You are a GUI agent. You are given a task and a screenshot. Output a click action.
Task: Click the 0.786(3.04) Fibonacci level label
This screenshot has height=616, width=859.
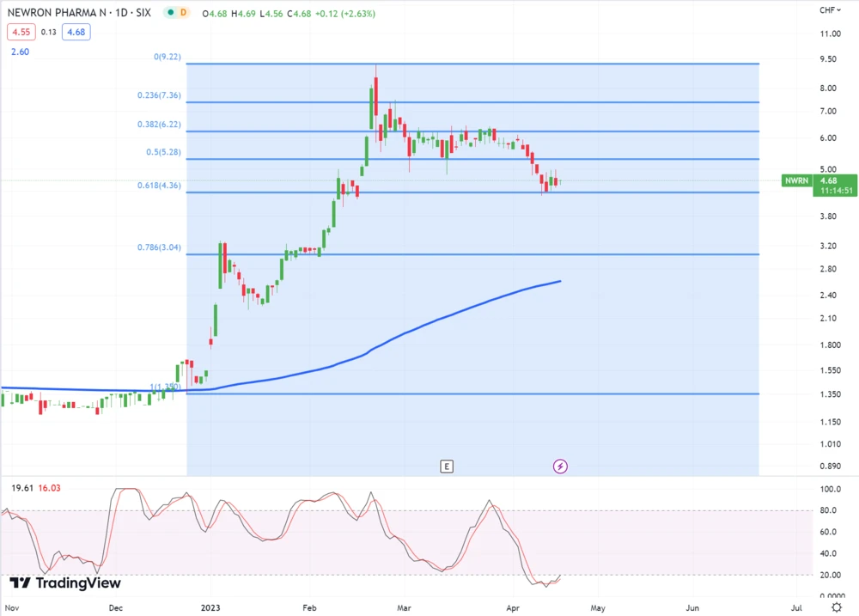point(159,247)
